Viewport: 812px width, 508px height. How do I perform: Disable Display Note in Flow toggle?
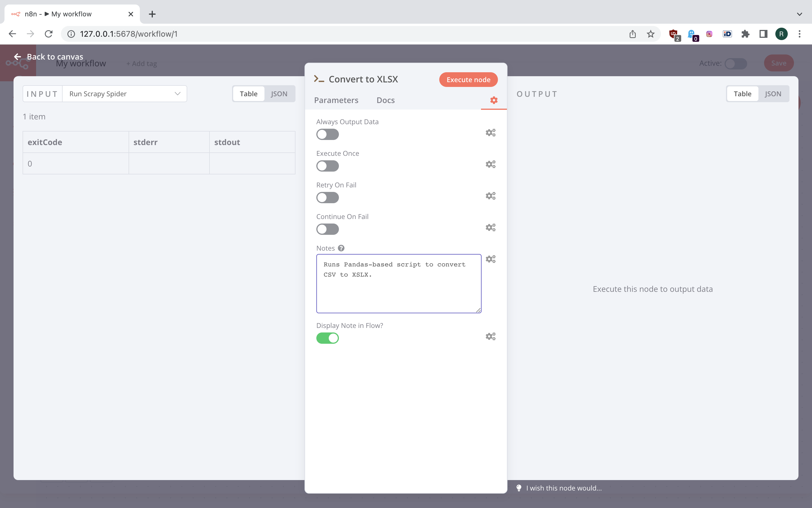tap(328, 338)
